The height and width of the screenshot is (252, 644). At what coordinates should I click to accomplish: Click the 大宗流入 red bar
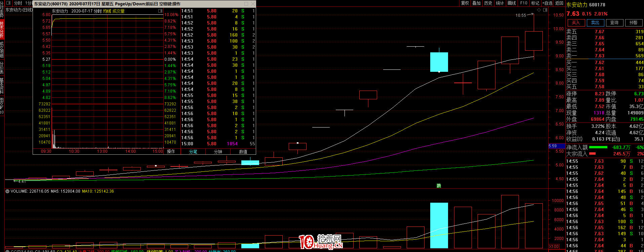[x=592, y=154]
